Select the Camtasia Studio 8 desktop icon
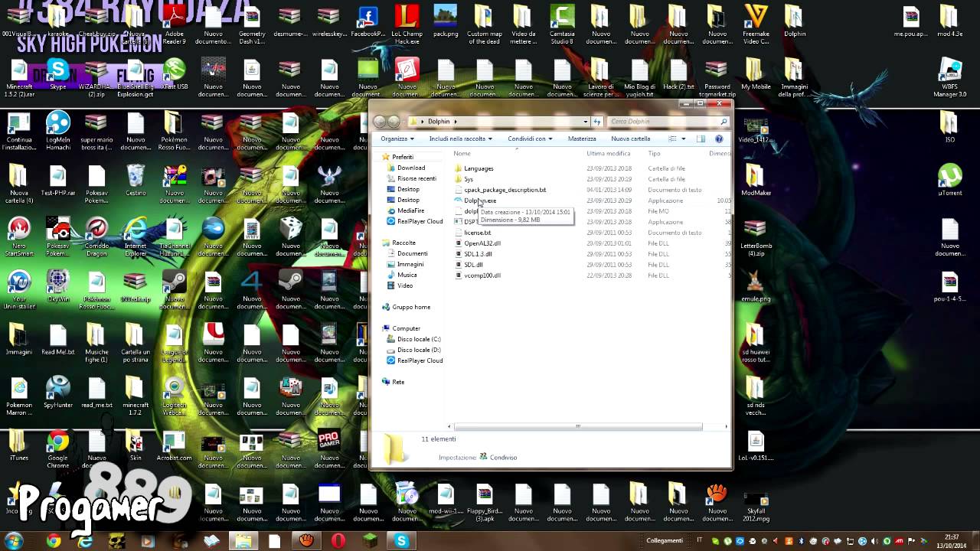Image resolution: width=980 pixels, height=551 pixels. (562, 25)
